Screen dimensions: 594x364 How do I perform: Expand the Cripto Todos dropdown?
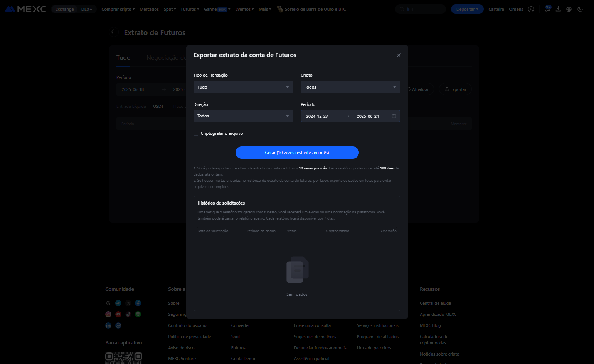(x=350, y=87)
